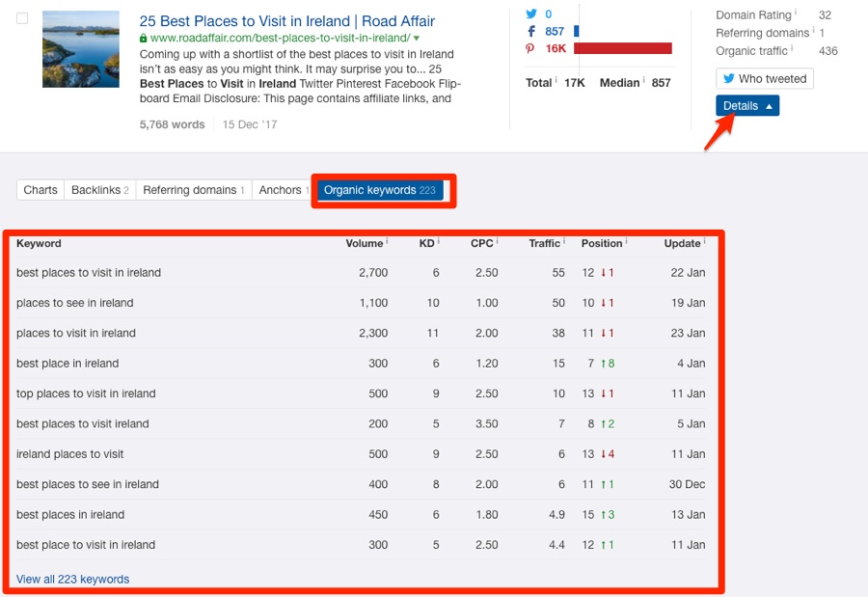Click the info icon next to CPC
This screenshot has height=597, width=868.
(497, 241)
